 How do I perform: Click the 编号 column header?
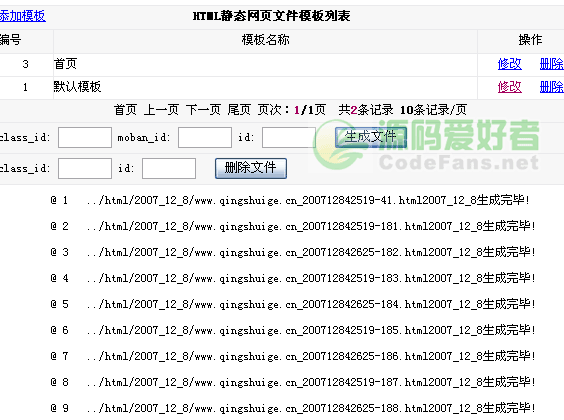click(x=10, y=40)
